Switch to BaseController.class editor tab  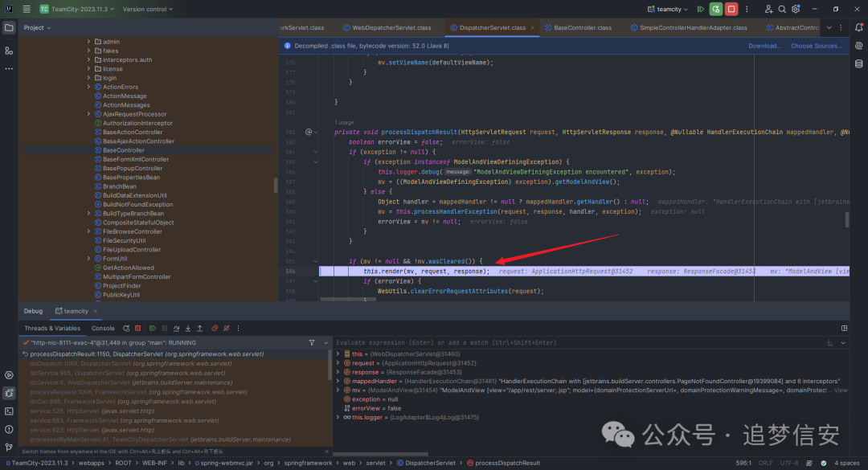[x=582, y=27]
